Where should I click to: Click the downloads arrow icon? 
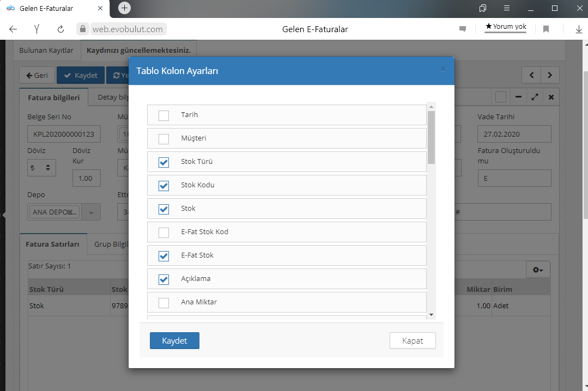pyautogui.click(x=579, y=29)
